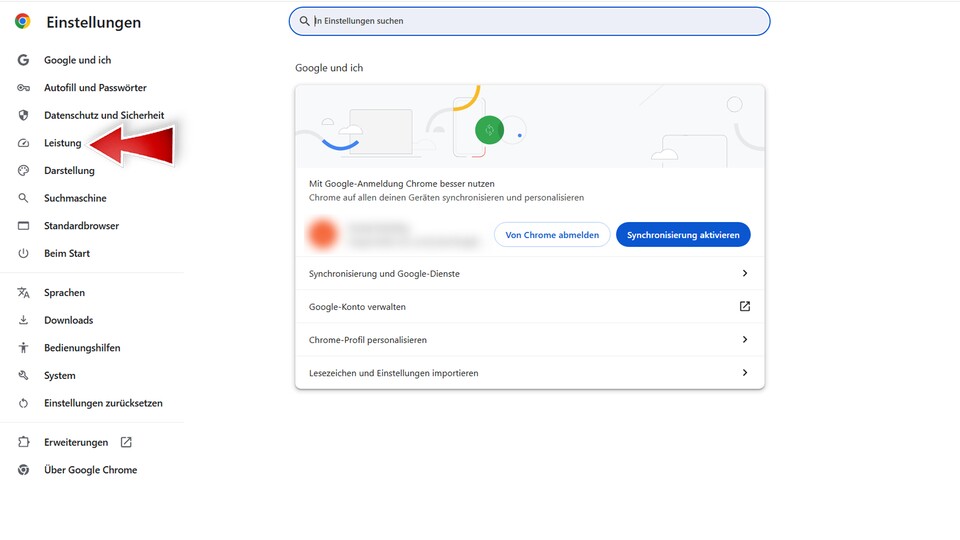Click the magnifier icon beside Suchmaschine
This screenshot has width=960, height=540.
point(23,198)
